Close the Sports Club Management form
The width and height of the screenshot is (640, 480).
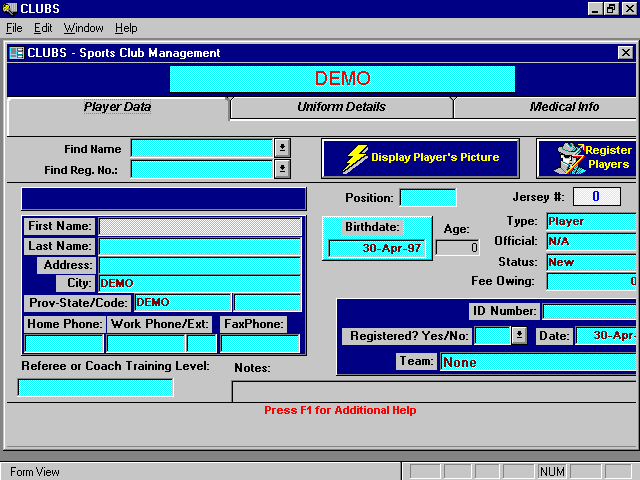coord(625,53)
